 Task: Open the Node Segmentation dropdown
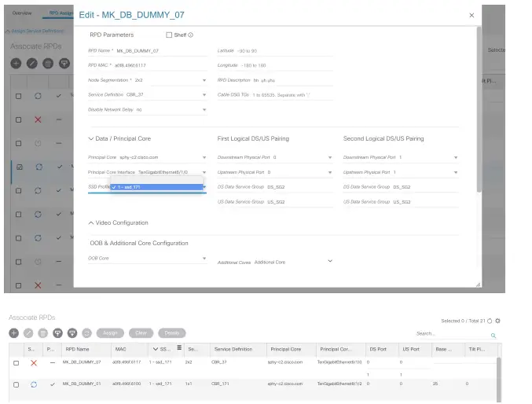click(x=204, y=80)
